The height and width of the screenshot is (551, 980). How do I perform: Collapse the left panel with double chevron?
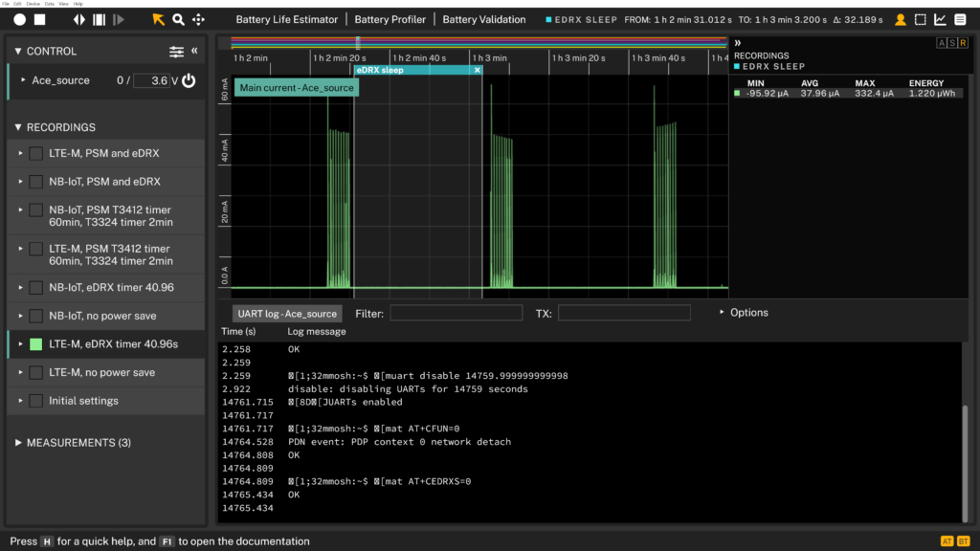tap(194, 52)
